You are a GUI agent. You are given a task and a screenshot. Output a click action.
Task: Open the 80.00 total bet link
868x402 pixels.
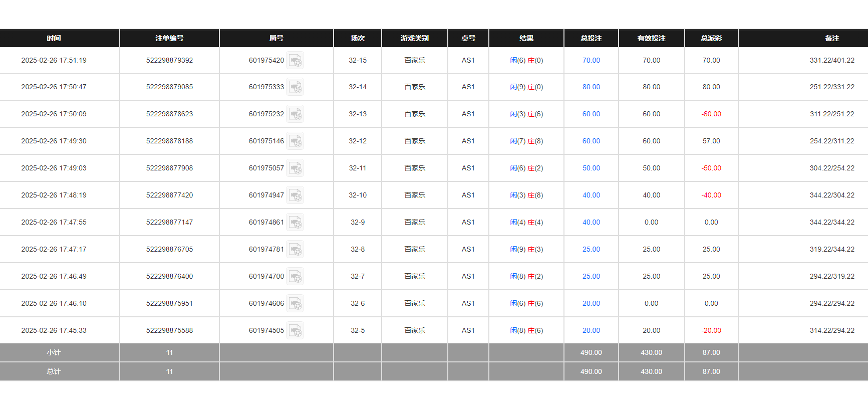tap(591, 87)
